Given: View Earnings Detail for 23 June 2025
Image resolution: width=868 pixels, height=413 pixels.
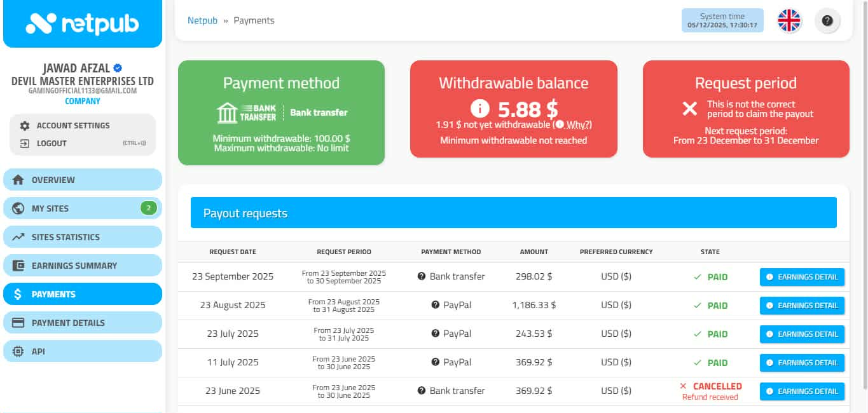Looking at the screenshot, I should (x=802, y=391).
